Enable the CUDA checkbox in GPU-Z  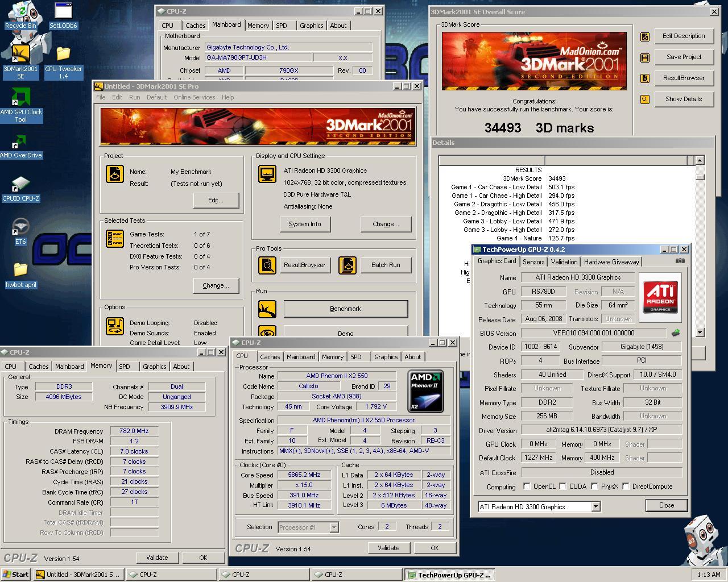[562, 487]
